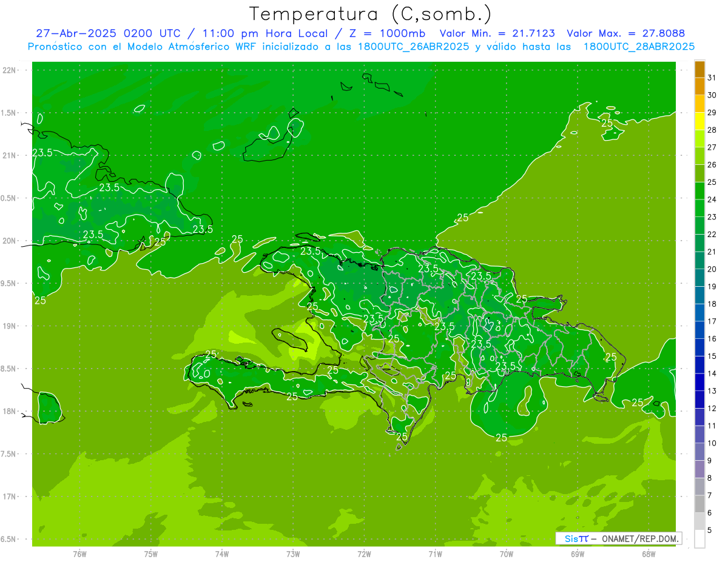Screen dimensions: 728x562
Task: Pick the green colorbar segment between 24 and 25
Action: point(699,190)
